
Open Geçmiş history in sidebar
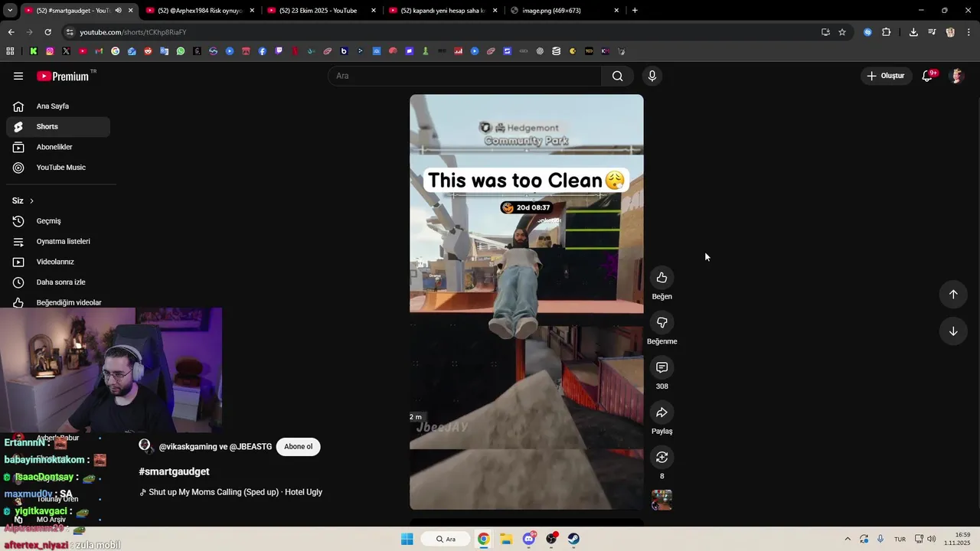point(58,221)
